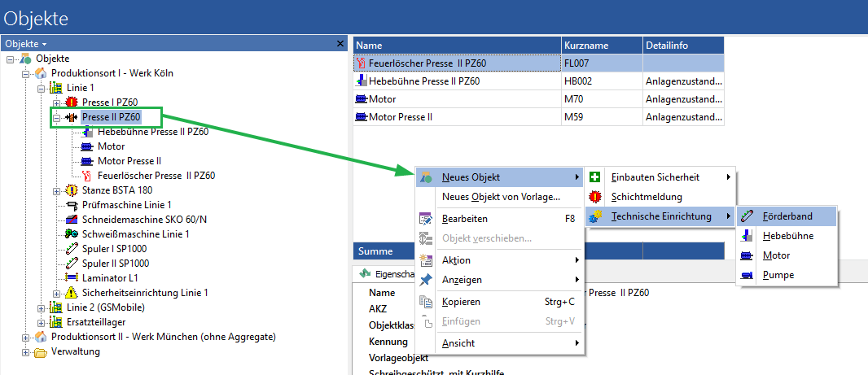Viewport: 868px width, 375px height.
Task: Click the Spuler II SP1000 icon
Action: pos(72,264)
